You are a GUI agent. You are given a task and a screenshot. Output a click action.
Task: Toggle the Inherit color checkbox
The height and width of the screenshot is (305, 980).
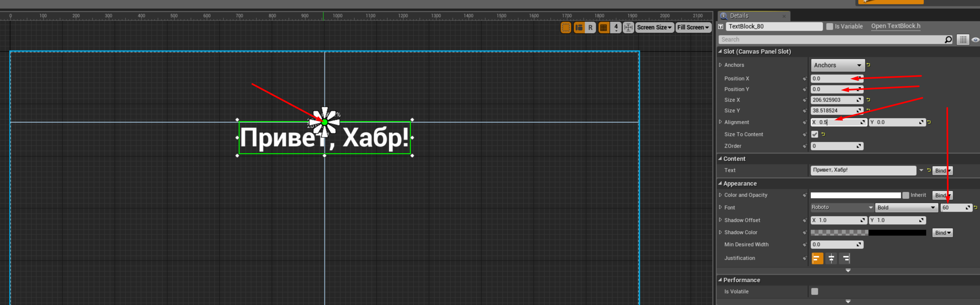pyautogui.click(x=906, y=195)
